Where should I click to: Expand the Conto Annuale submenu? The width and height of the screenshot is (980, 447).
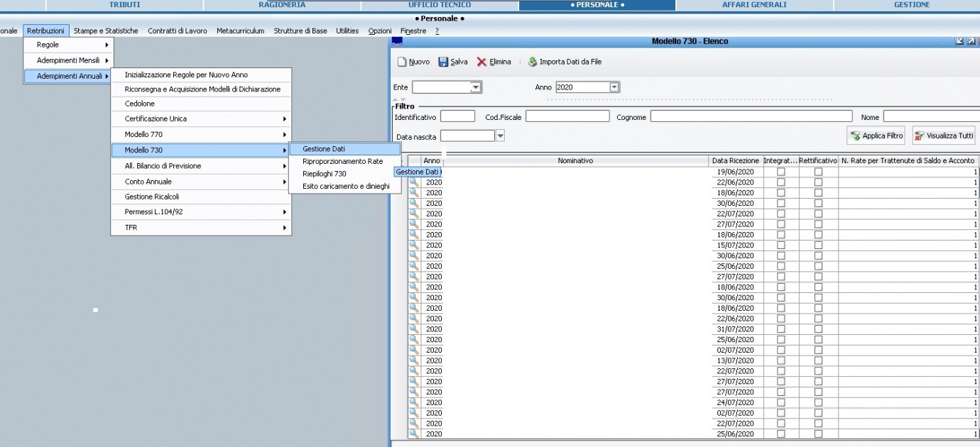201,181
